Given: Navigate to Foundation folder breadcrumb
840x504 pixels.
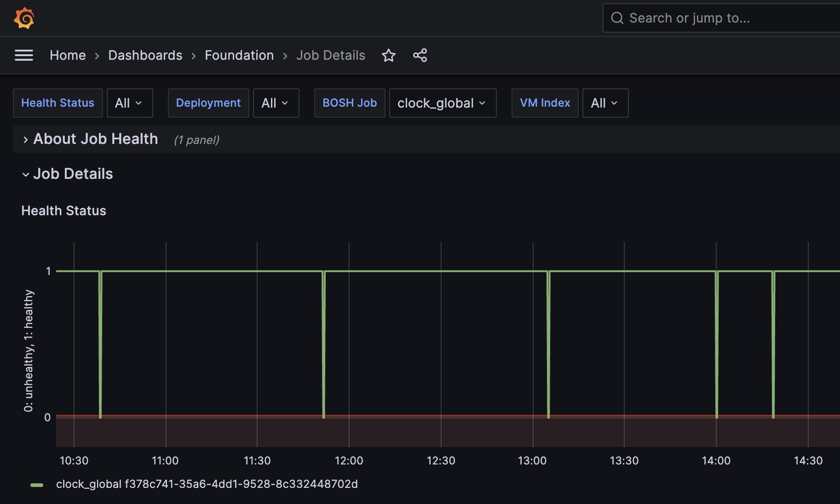Looking at the screenshot, I should [239, 56].
